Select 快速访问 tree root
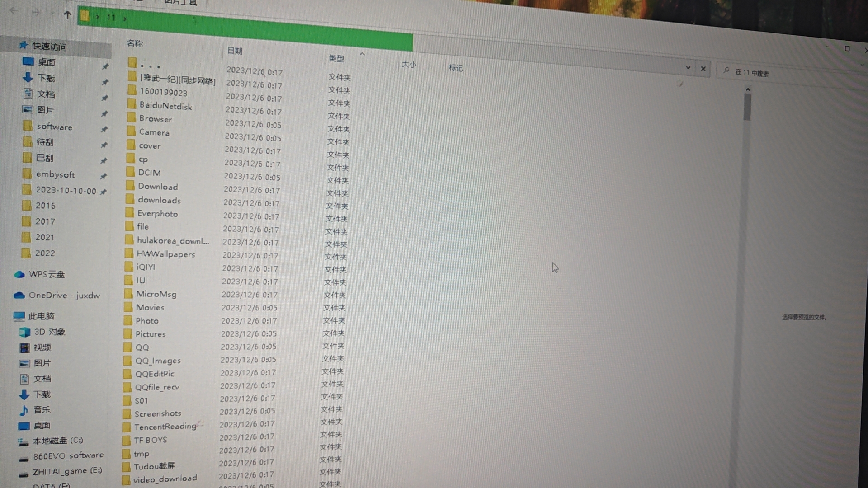The height and width of the screenshot is (488, 868). click(49, 47)
